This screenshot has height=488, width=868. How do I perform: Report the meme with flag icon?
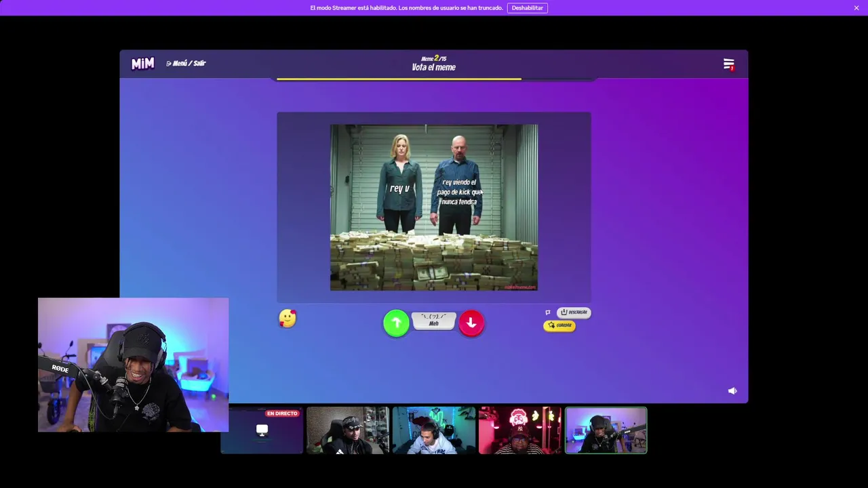pyautogui.click(x=548, y=312)
